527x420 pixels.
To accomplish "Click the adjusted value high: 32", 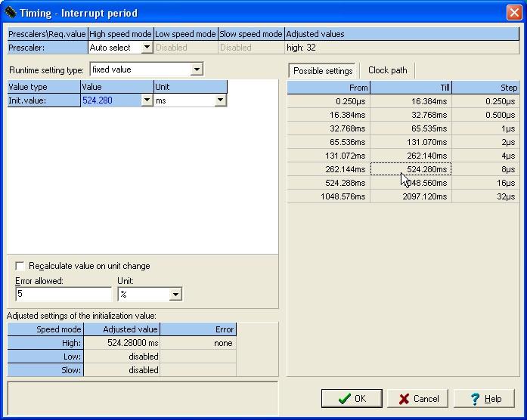I will click(x=402, y=48).
